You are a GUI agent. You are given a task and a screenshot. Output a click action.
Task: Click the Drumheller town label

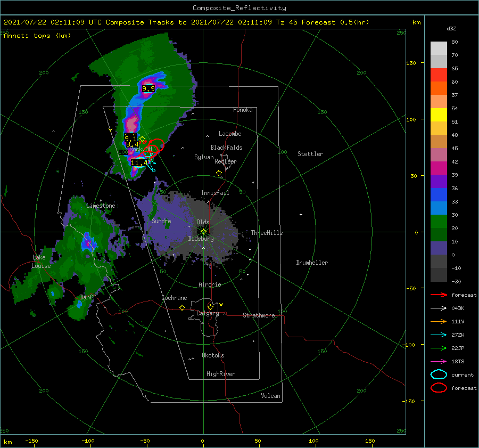(312, 263)
